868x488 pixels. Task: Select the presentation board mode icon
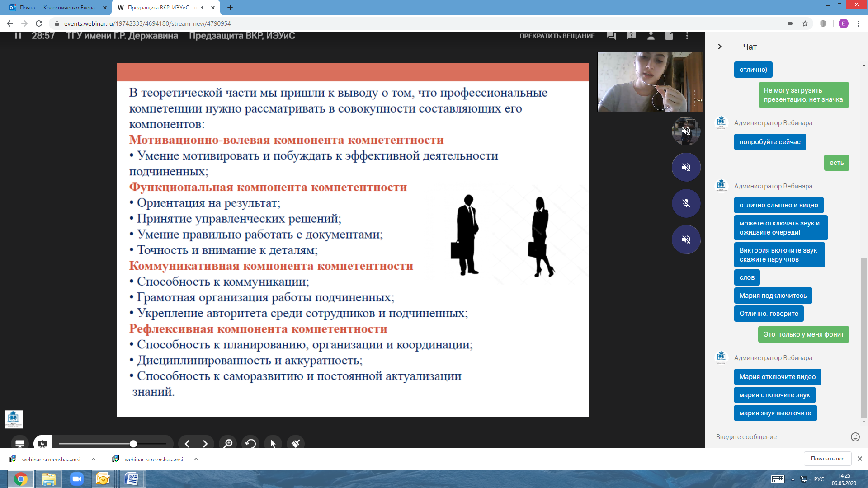[42, 443]
